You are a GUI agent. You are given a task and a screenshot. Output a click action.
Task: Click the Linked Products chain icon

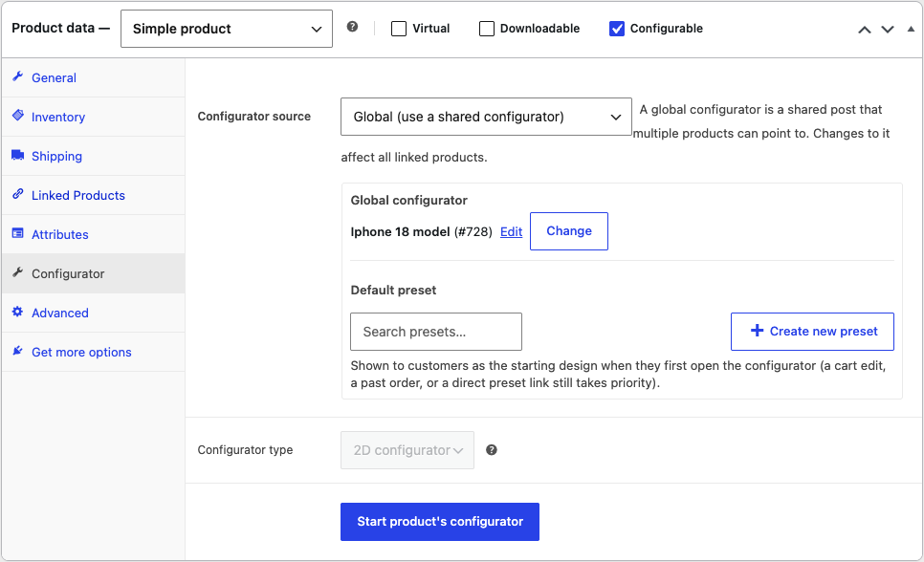17,194
